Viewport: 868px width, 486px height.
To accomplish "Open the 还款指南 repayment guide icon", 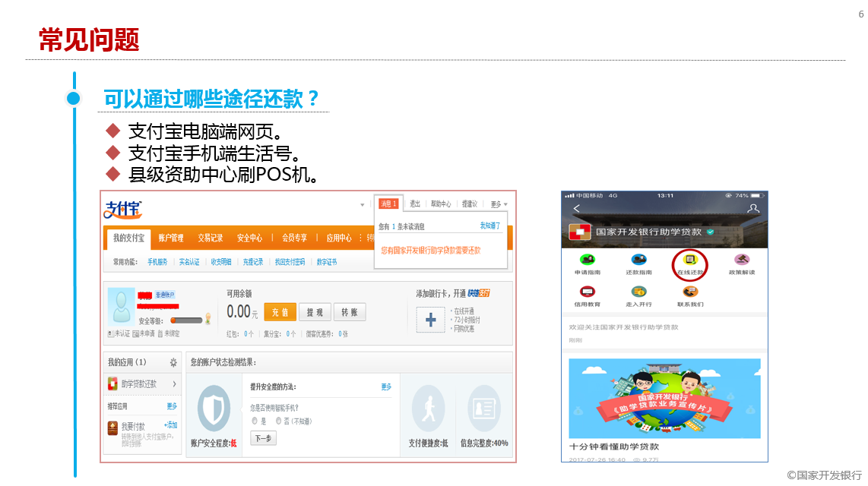I will [638, 260].
